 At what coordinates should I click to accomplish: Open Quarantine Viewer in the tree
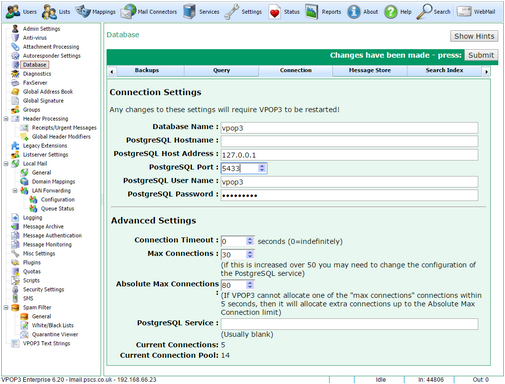tap(55, 334)
